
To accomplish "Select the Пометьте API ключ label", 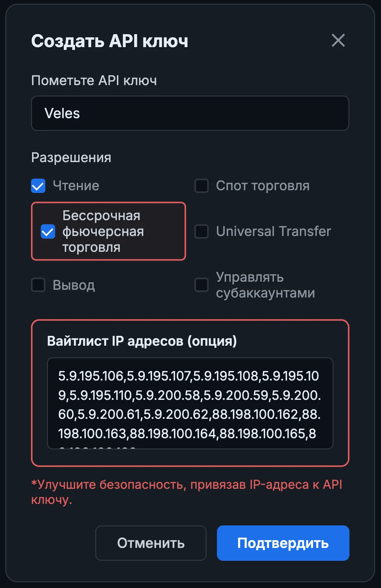I will 94,81.
